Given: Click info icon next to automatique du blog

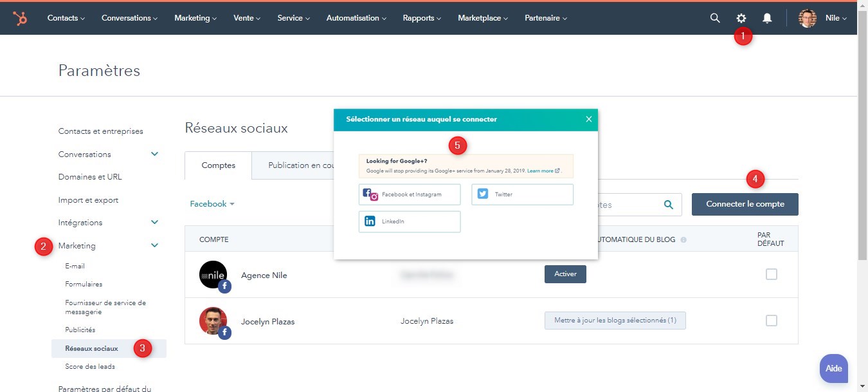Looking at the screenshot, I should [683, 239].
